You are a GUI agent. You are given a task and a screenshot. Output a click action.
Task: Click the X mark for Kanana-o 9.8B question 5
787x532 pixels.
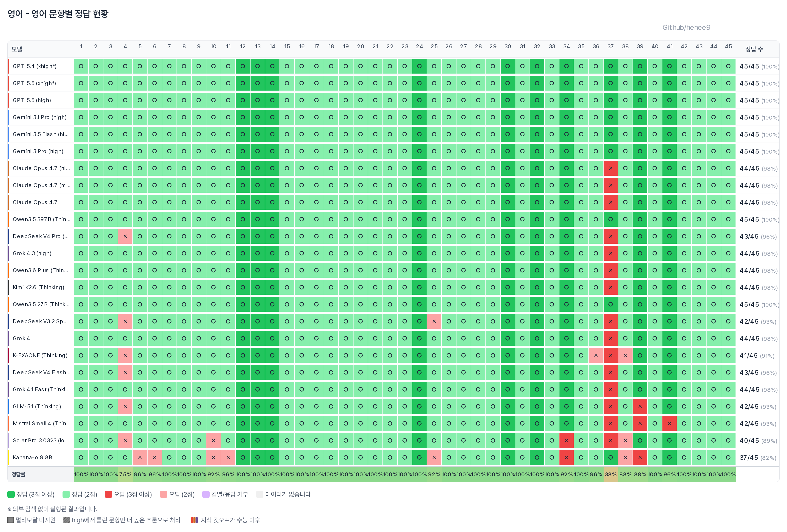140,458
